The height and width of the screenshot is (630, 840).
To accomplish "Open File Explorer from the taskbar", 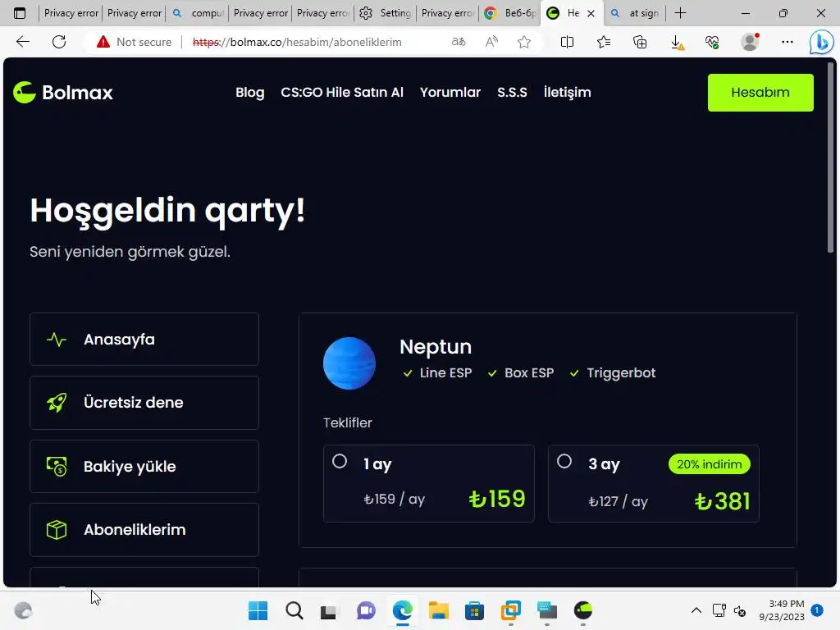I will (438, 610).
